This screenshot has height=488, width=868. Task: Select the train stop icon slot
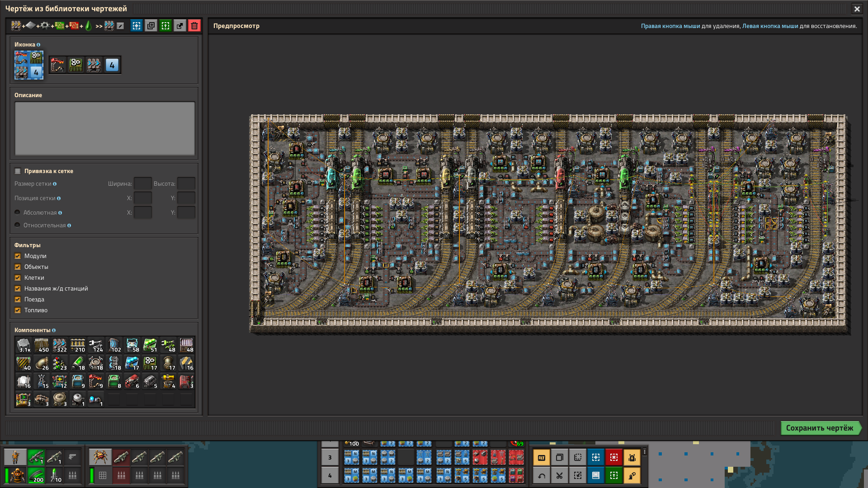(58, 65)
